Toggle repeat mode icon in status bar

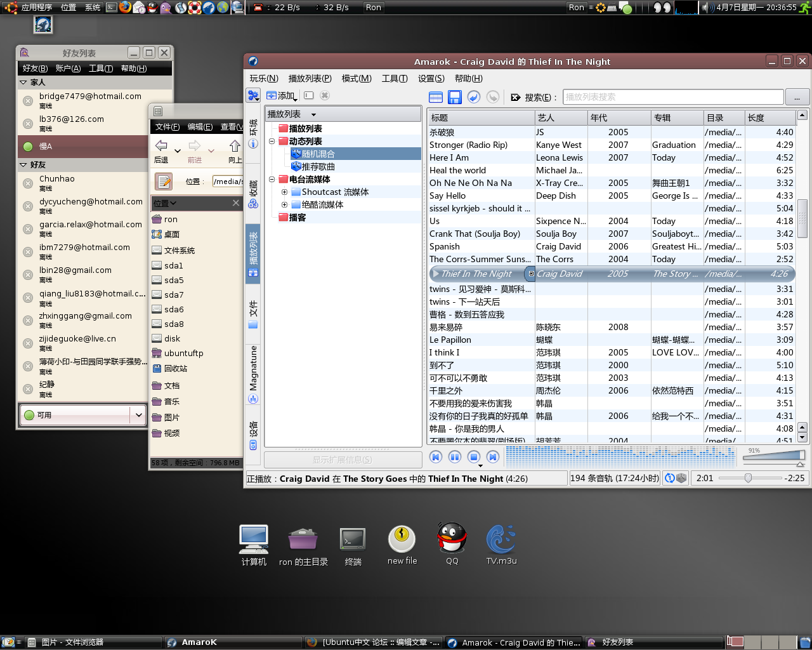(x=669, y=478)
